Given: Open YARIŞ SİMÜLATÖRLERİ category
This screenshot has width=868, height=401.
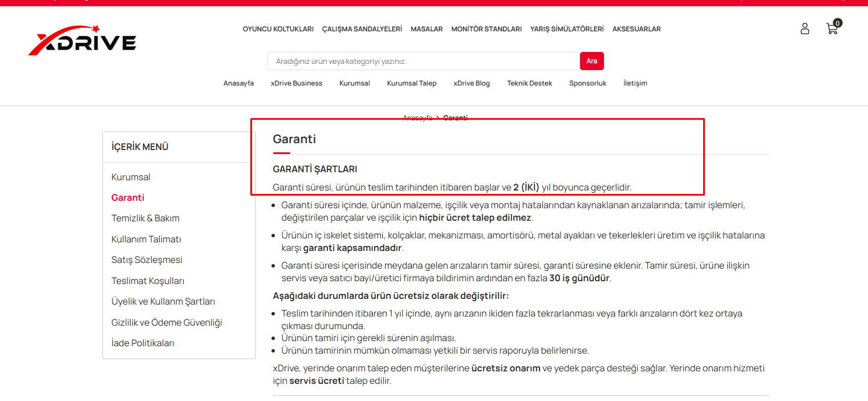Looking at the screenshot, I should coord(567,29).
